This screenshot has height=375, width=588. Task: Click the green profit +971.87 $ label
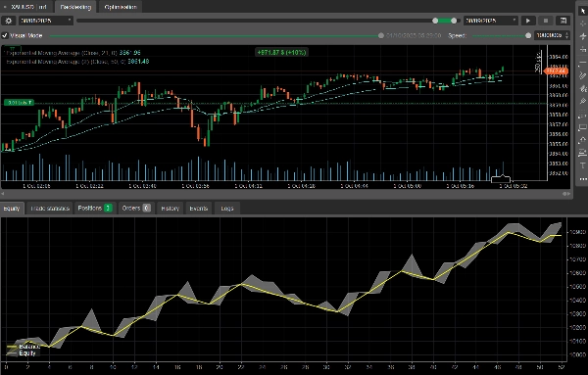coord(281,53)
